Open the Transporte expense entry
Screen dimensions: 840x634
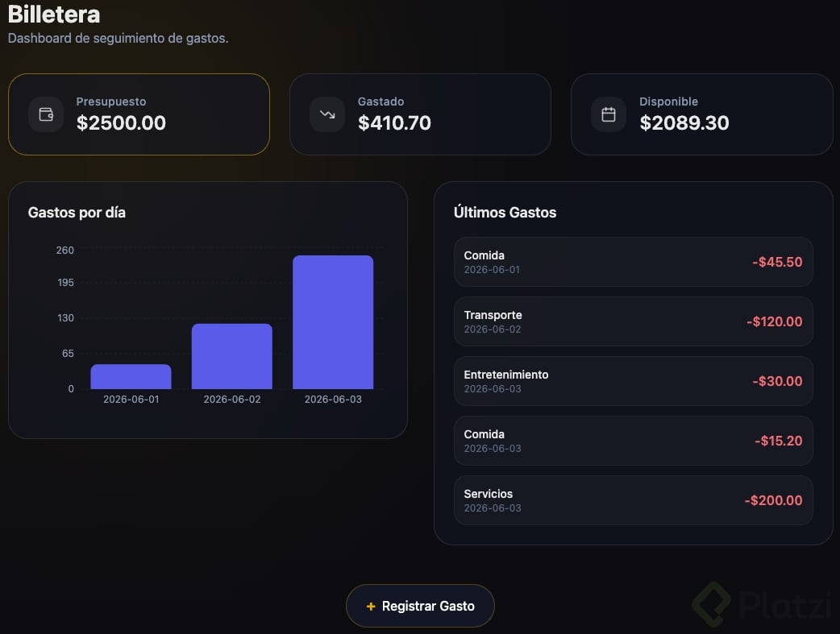[633, 321]
